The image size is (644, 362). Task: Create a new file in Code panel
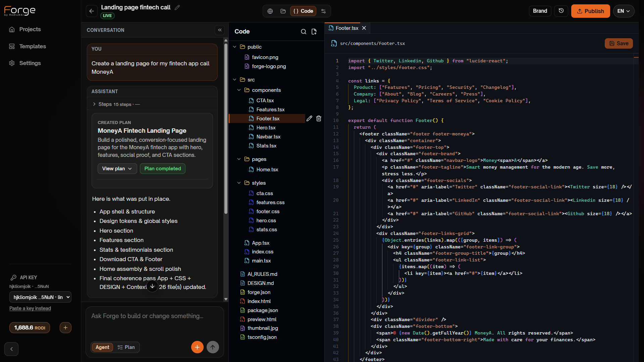314,32
